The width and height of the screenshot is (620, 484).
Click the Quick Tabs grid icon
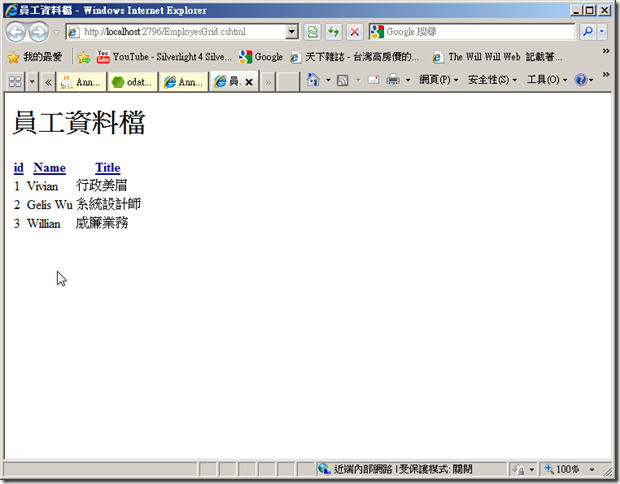[x=15, y=81]
